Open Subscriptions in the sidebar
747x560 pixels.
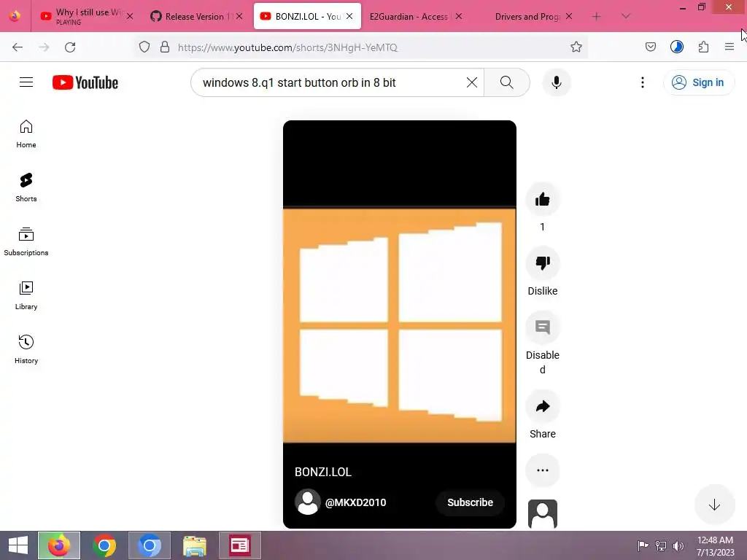26,241
